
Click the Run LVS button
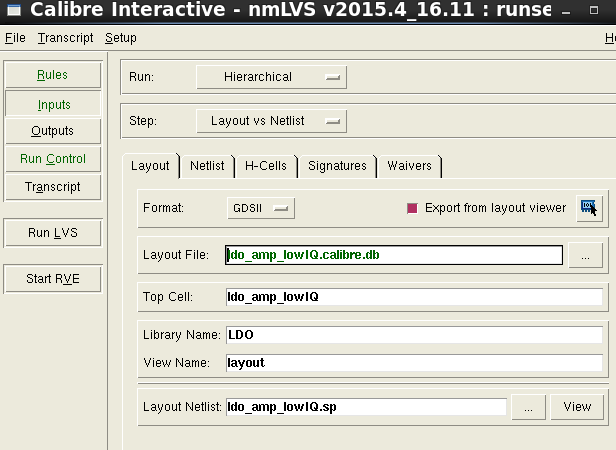53,233
